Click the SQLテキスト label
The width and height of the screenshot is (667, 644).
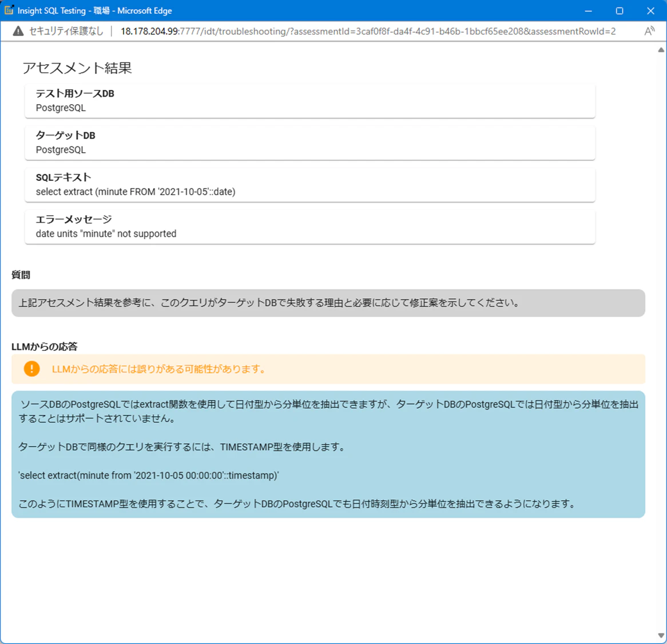tap(63, 177)
